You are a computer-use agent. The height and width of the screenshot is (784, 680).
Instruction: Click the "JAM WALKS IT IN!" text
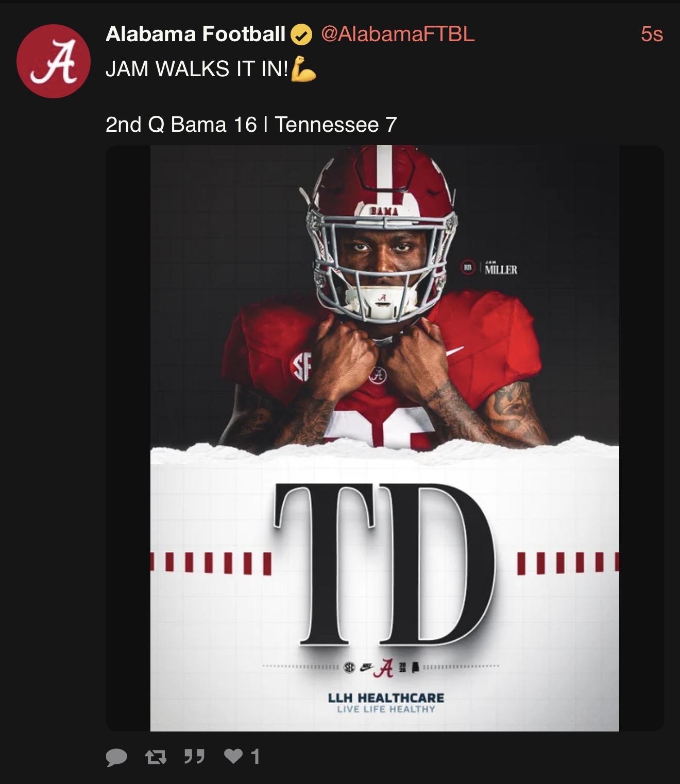point(197,69)
